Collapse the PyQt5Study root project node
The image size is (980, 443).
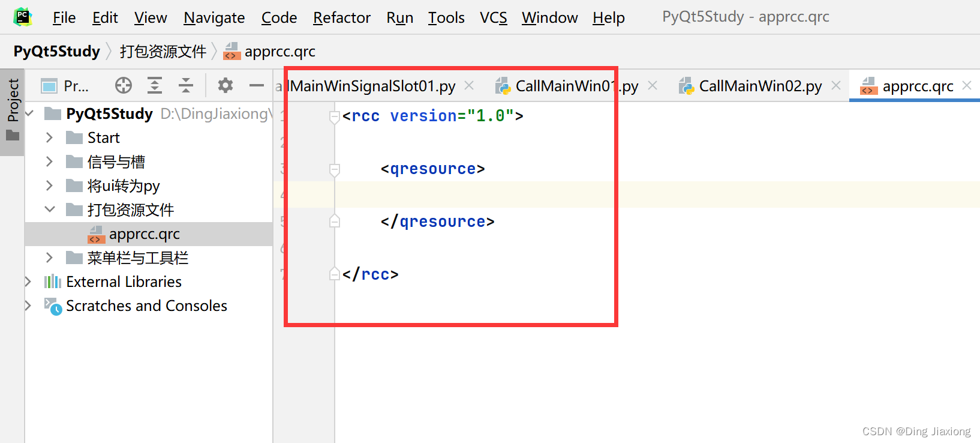tap(29, 113)
